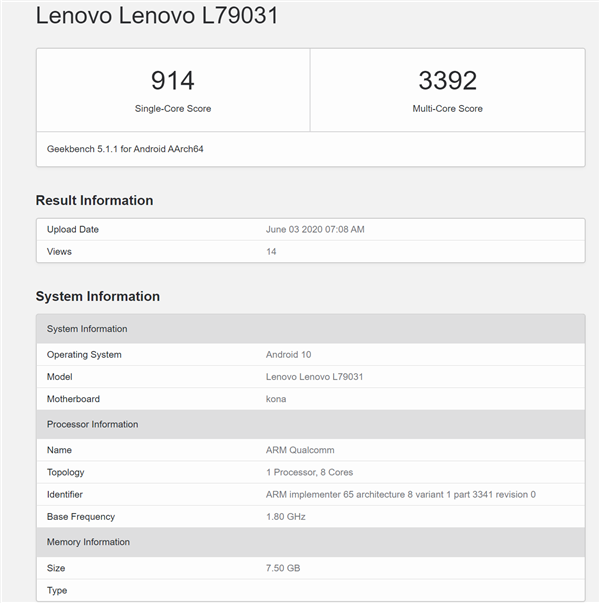The image size is (600, 603).
Task: Select the processor name ARM Qualcomm
Action: [299, 450]
